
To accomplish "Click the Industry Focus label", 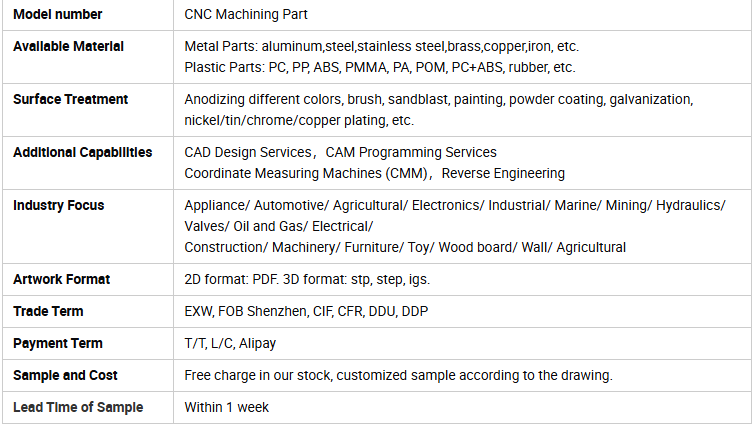I will 59,205.
